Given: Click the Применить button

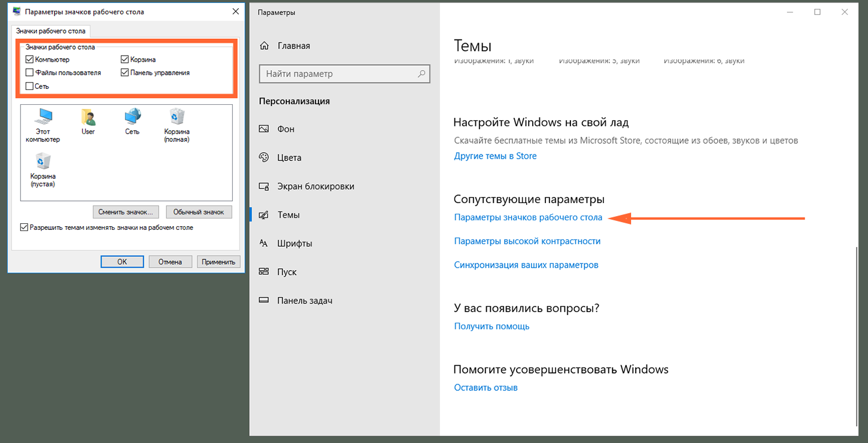Looking at the screenshot, I should [218, 262].
